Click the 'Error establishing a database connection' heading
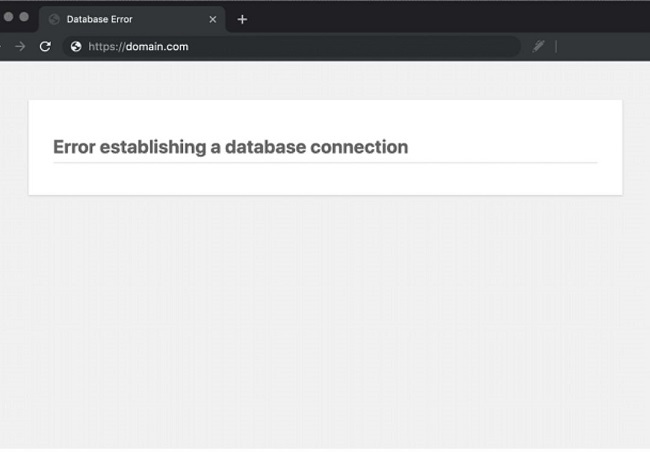This screenshot has width=650, height=453. [x=230, y=147]
